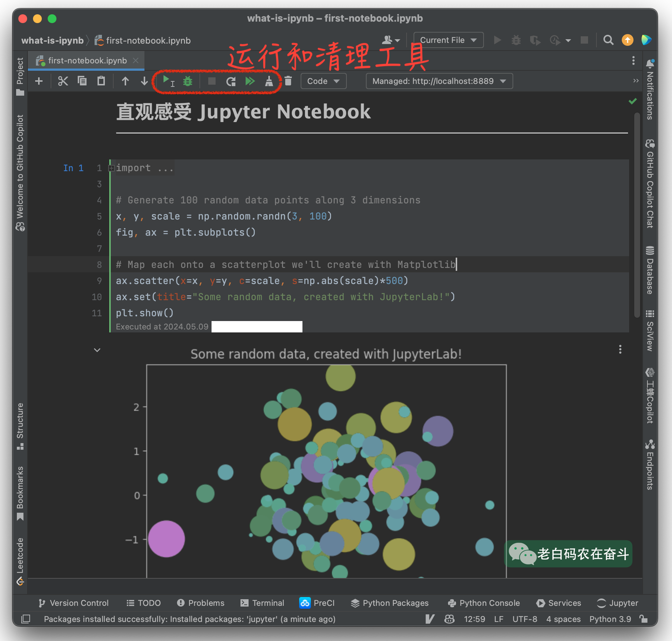Change the UTF-8 file encoding
This screenshot has width=672, height=641.
pos(525,619)
